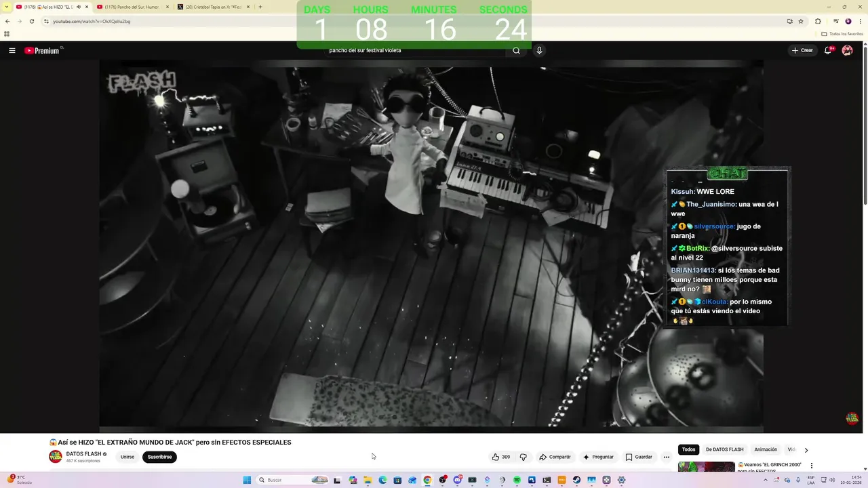Open the EL GRINCH 2000 recommended thumbnail
The width and height of the screenshot is (868, 488).
point(707,467)
